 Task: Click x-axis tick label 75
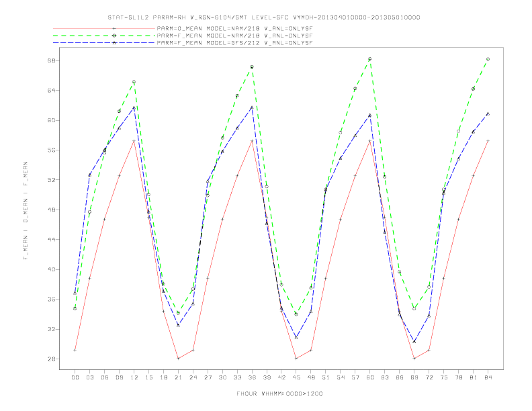[444, 377]
